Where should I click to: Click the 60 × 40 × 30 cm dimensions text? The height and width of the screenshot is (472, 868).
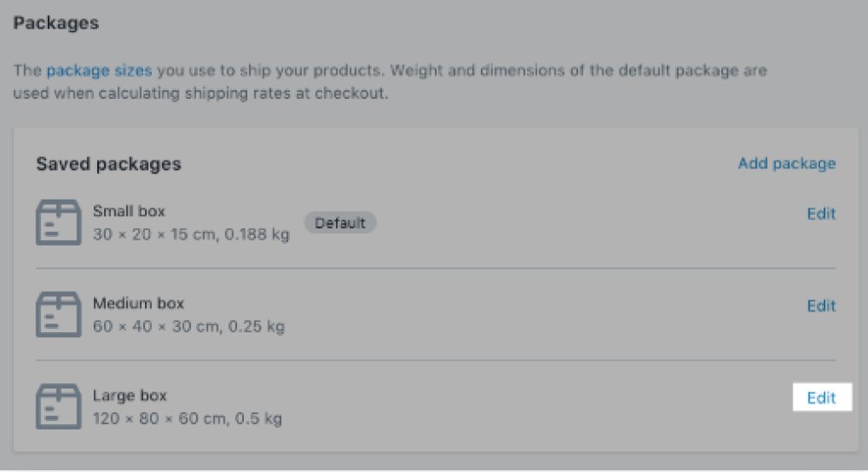[156, 326]
